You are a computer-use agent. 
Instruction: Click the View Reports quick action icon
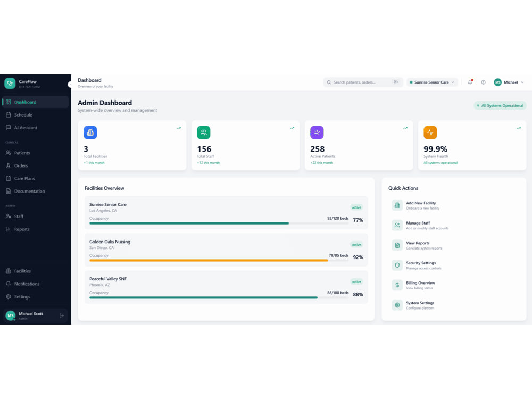point(397,245)
